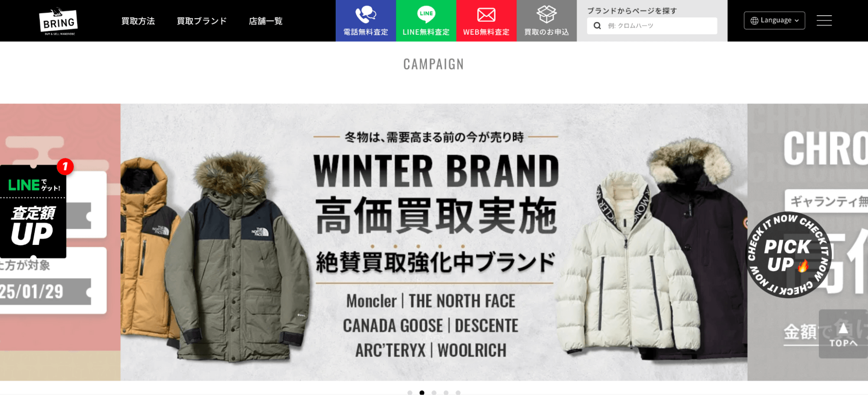Click the LINEでゲット査定額UP coupon banner

33,211
